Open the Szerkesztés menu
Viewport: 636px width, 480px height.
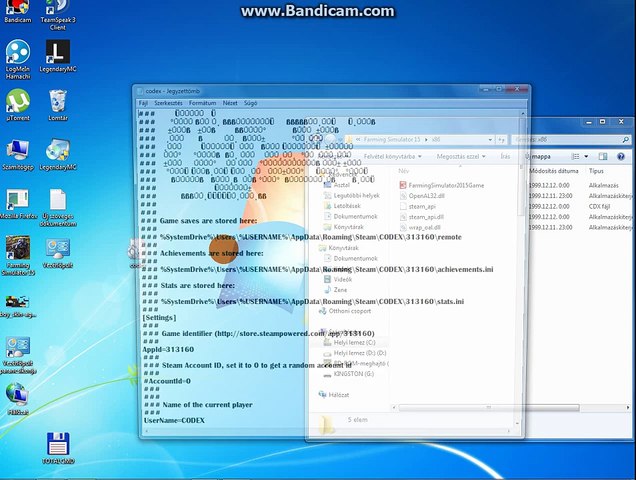point(168,103)
